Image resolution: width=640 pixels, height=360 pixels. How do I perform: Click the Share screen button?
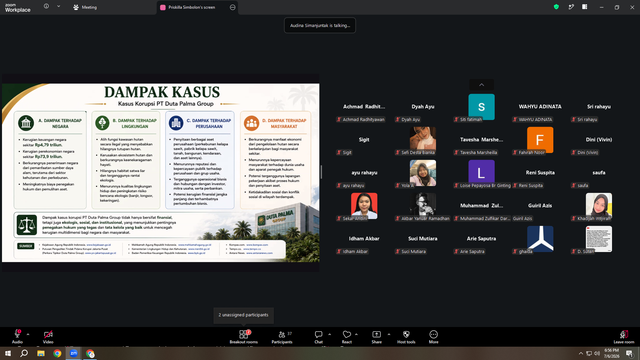point(376,337)
